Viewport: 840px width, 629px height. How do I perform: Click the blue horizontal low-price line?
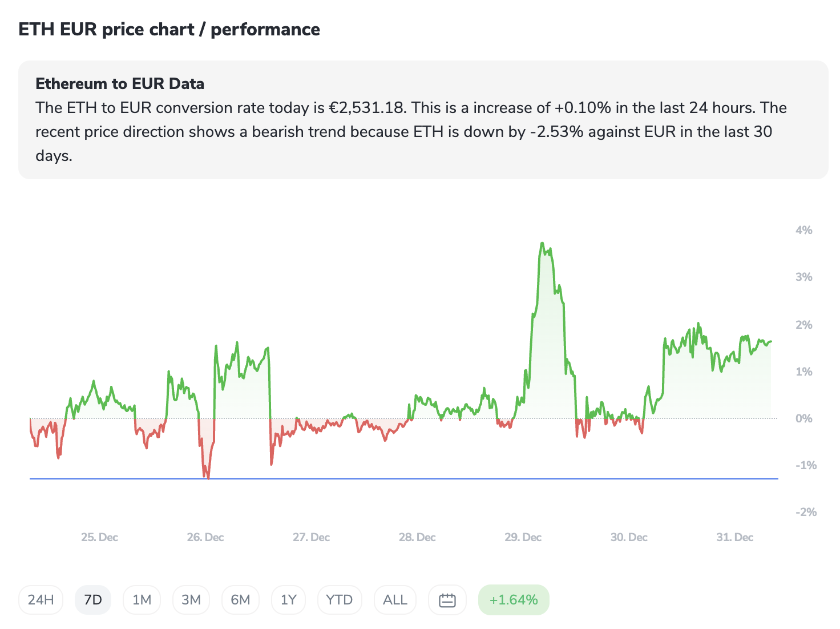(x=399, y=478)
